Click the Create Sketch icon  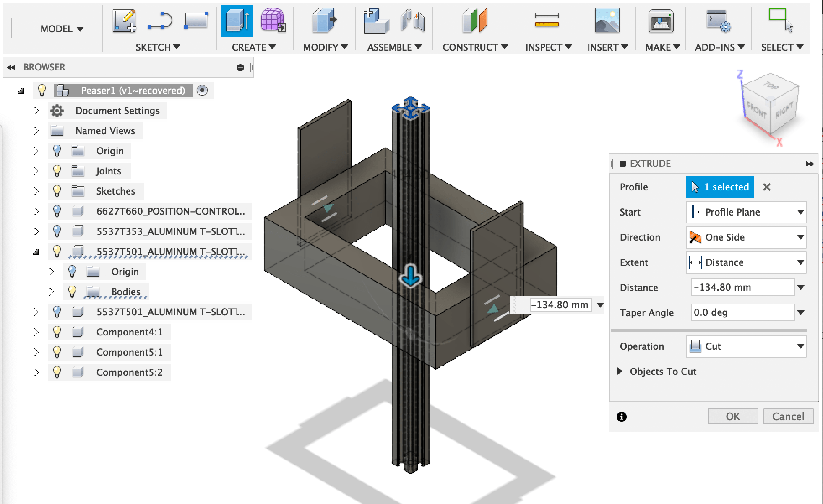tap(124, 21)
